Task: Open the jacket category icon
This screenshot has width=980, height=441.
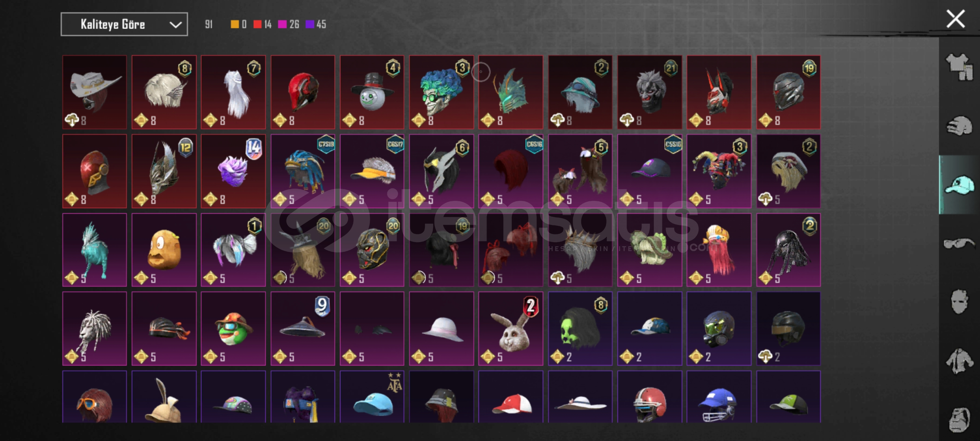Action: (959, 361)
